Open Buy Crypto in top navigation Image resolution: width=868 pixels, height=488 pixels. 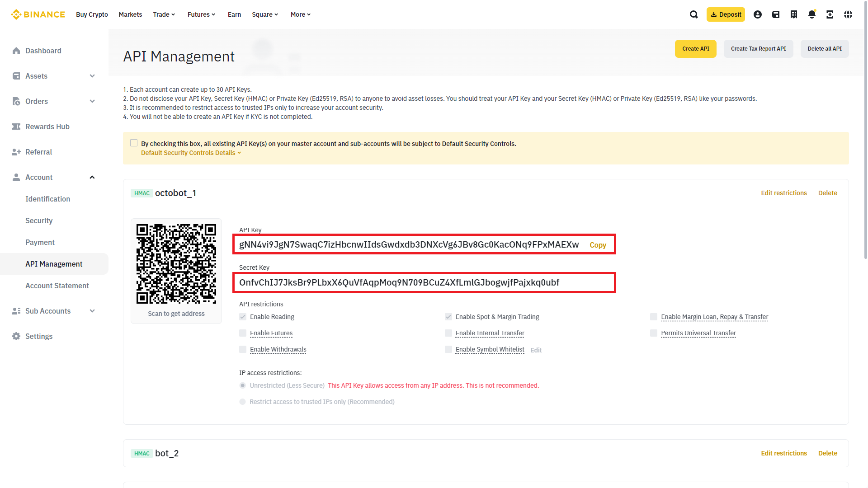[92, 14]
